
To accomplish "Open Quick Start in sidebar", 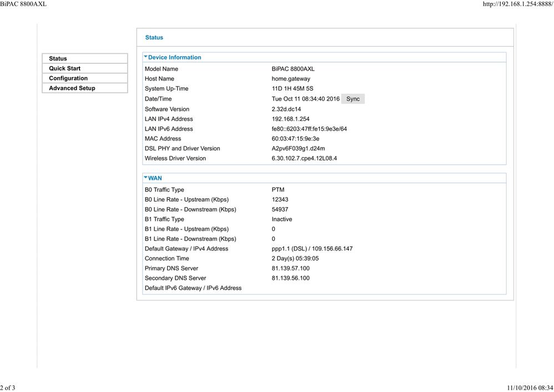I will (85, 68).
